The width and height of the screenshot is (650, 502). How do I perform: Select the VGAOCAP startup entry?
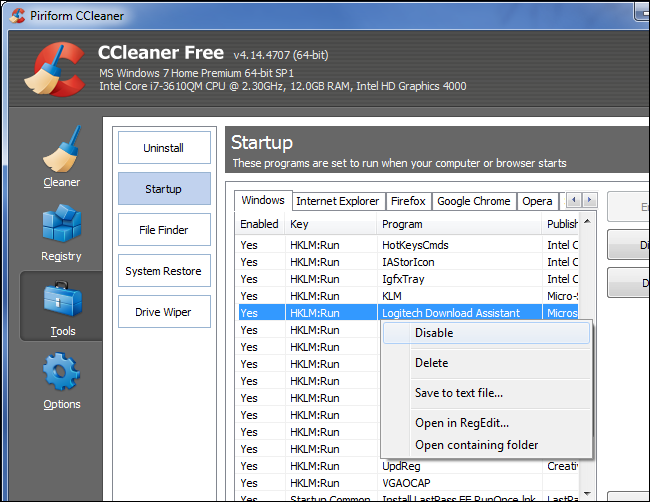(x=408, y=483)
